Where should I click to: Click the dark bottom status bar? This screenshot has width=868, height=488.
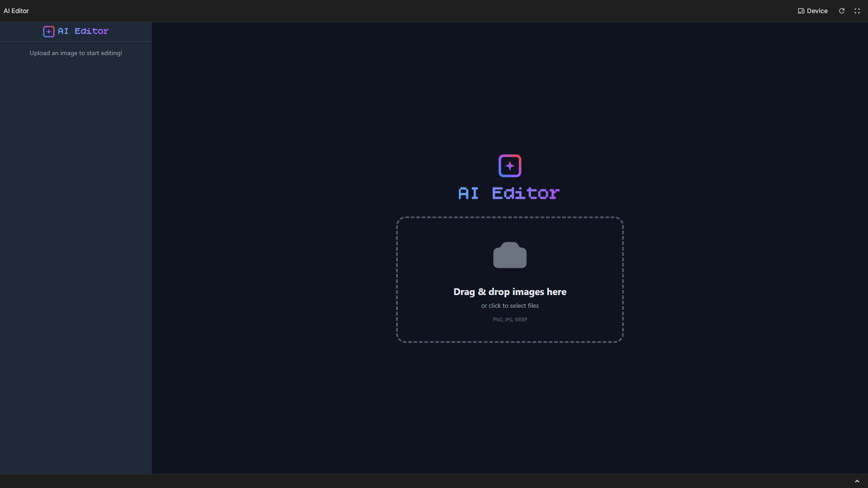click(407, 481)
